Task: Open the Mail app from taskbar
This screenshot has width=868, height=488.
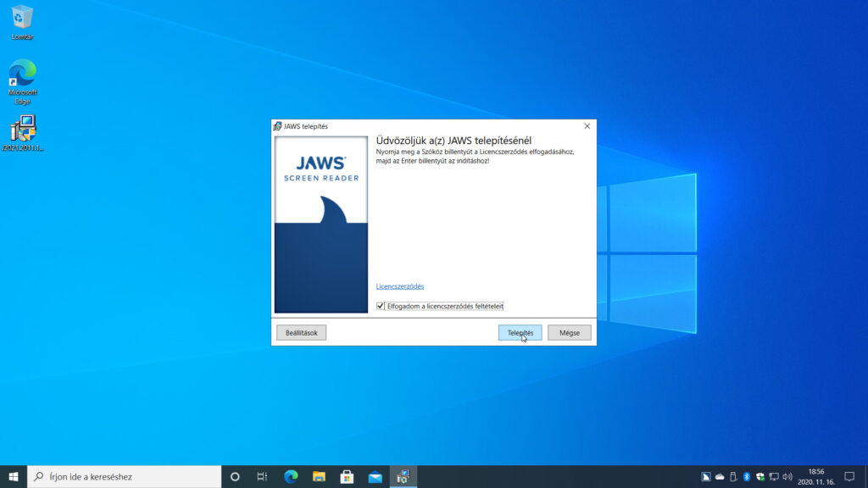Action: (x=376, y=476)
